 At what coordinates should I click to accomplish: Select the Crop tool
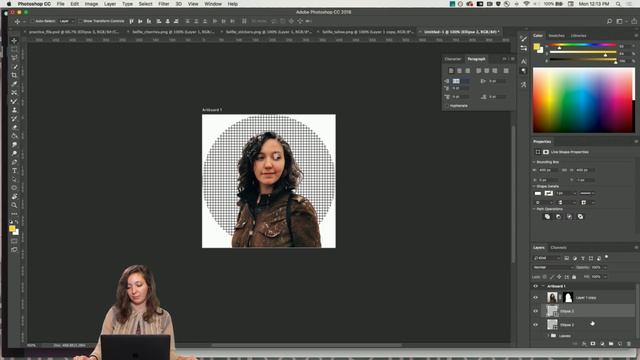(x=14, y=75)
